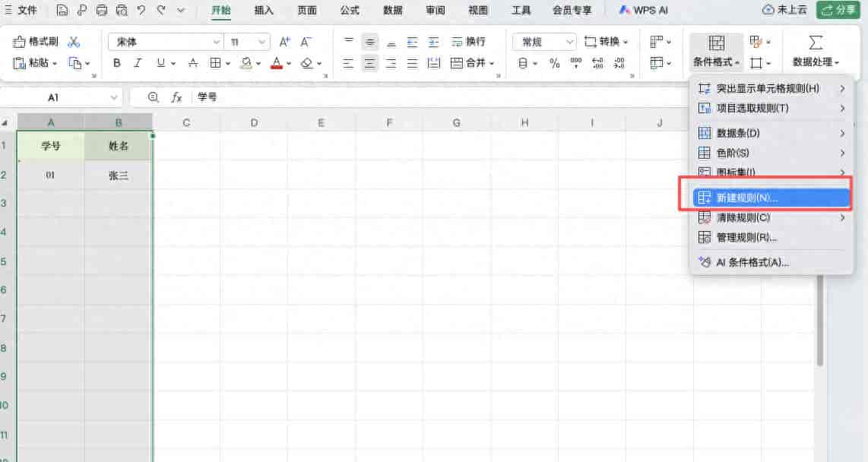Select AI 条件格式(A) menu item

tap(771, 262)
